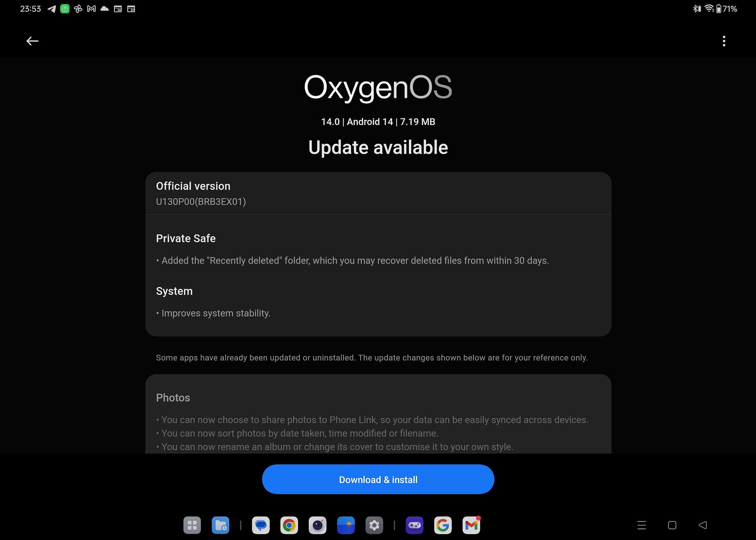Screen dimensions: 756x540
Task: Launch the Games app with the gamepad icon
Action: 415,525
